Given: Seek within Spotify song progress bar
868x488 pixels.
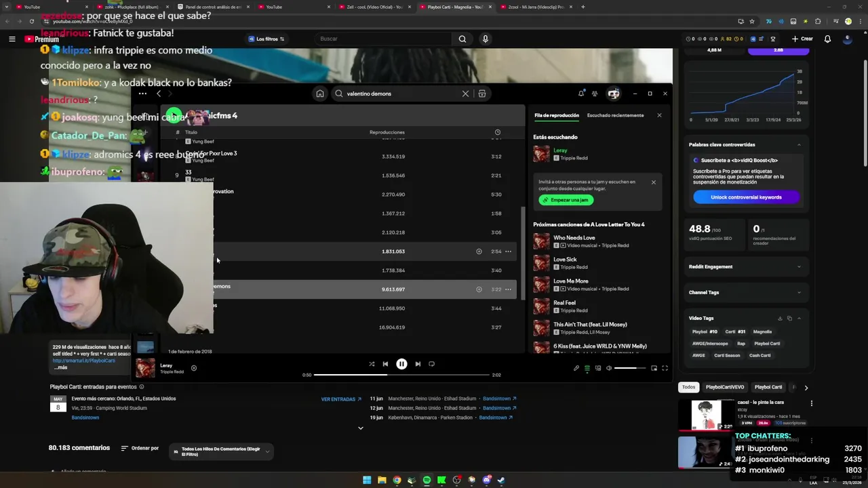Looking at the screenshot, I should tap(401, 375).
